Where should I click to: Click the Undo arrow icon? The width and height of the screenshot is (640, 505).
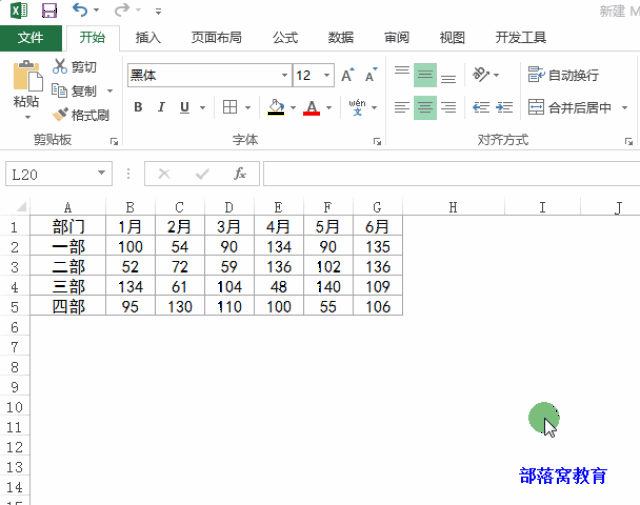coord(80,10)
